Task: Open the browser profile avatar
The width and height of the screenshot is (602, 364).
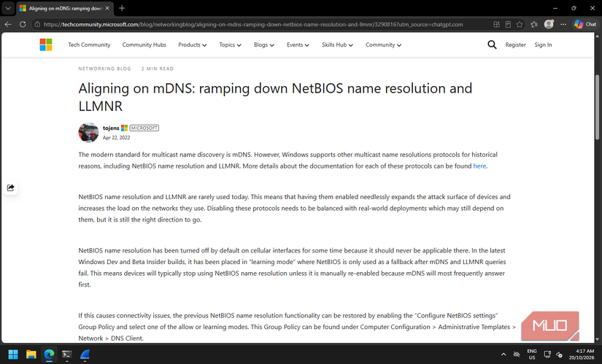Action: coord(549,24)
